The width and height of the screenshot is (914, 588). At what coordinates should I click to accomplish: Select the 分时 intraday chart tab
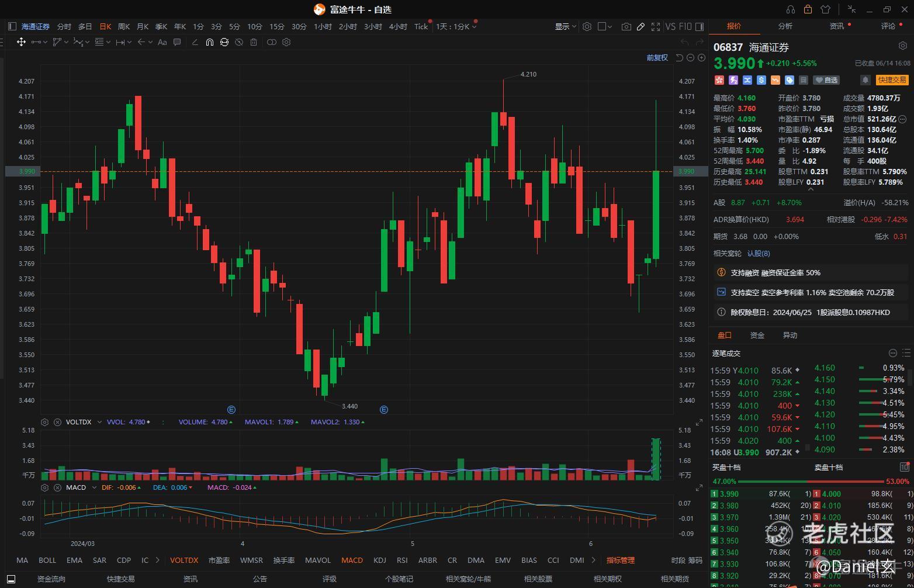click(64, 26)
